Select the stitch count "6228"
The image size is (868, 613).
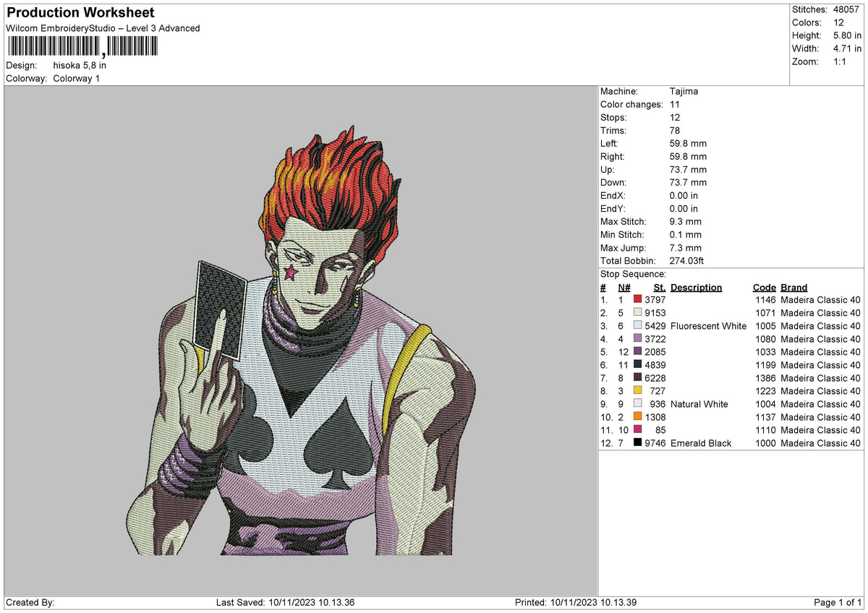pos(655,377)
